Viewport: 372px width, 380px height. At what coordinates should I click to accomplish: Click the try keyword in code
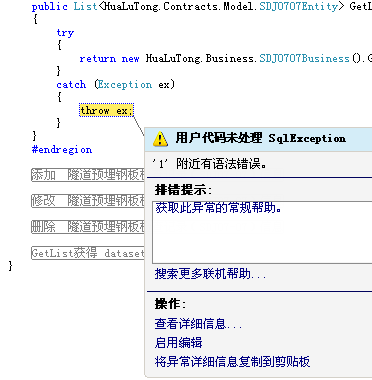[65, 33]
